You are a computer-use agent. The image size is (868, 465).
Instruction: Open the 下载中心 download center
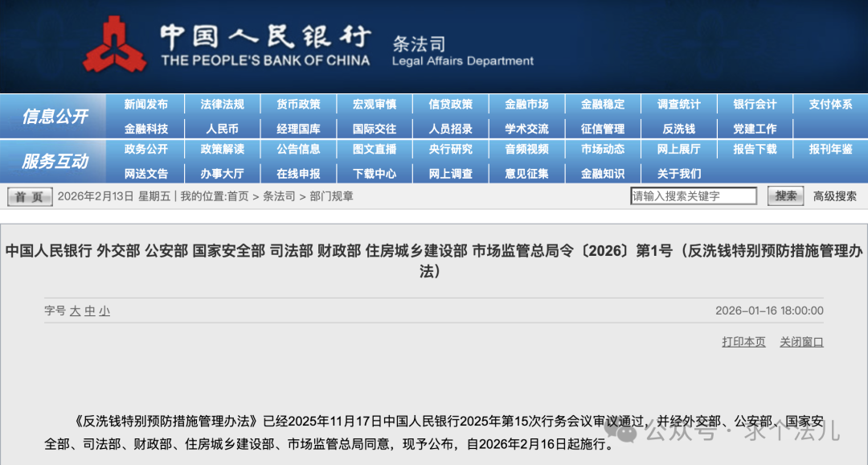[x=375, y=174]
